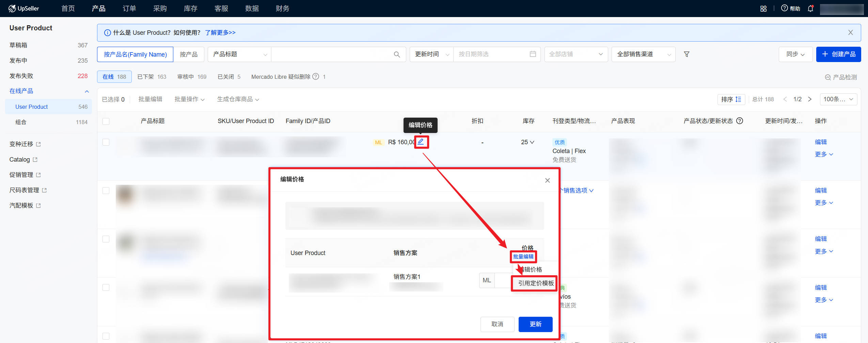Click the filter funnel icon
Screen dimensions: 868x343
click(686, 55)
